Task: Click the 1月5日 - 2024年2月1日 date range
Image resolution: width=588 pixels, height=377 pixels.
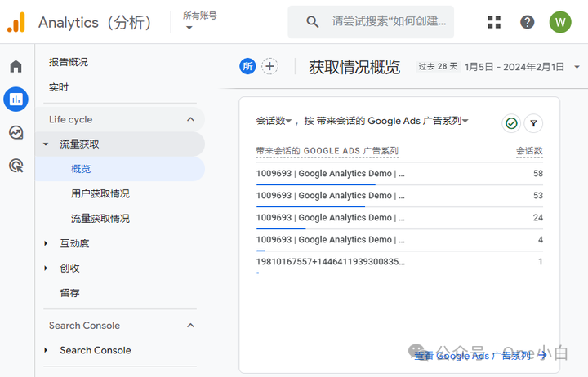Action: tap(514, 67)
